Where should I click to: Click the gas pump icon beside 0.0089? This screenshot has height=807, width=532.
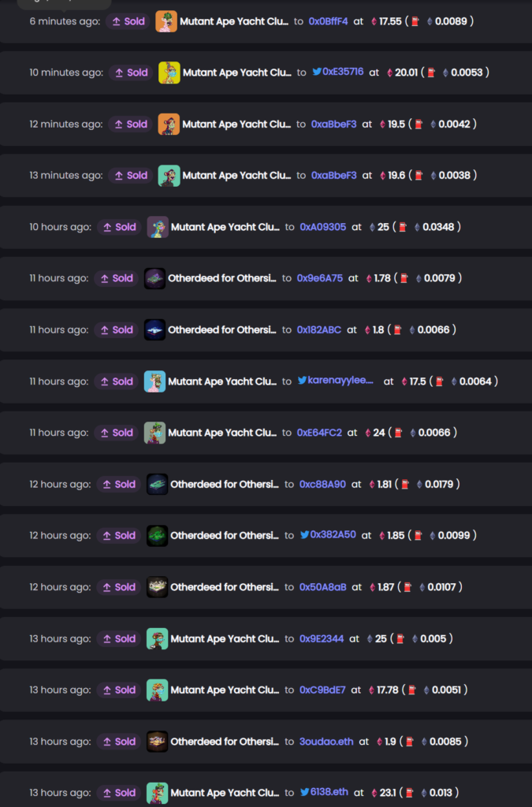pos(415,21)
